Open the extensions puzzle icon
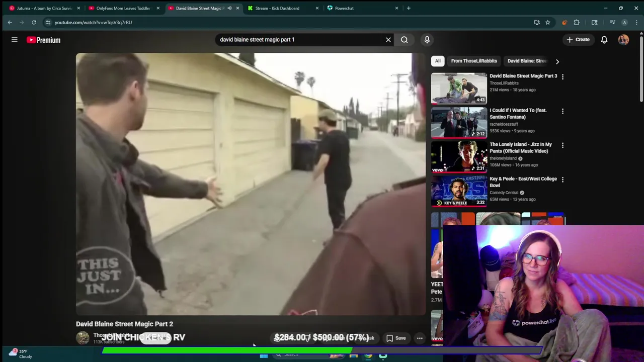The height and width of the screenshot is (362, 644). tap(577, 22)
